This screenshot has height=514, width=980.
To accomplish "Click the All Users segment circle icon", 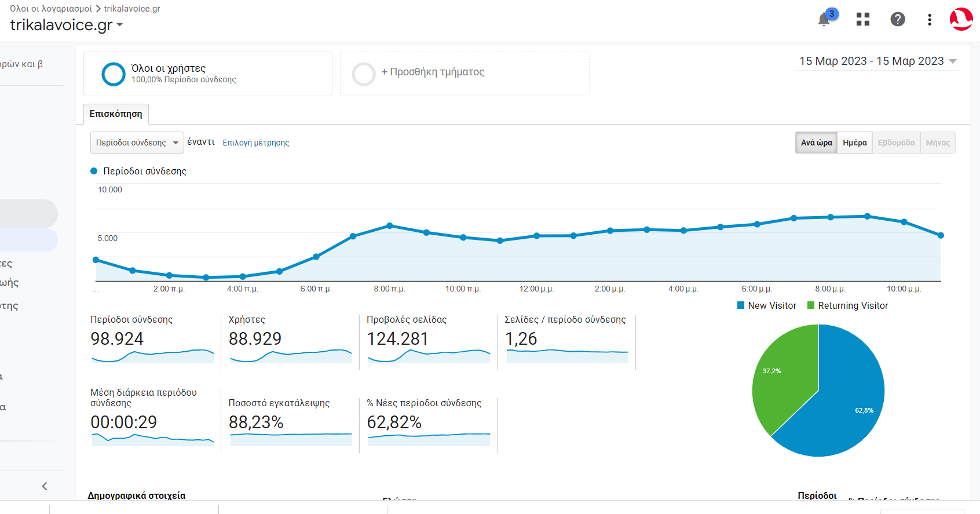I will tap(114, 74).
